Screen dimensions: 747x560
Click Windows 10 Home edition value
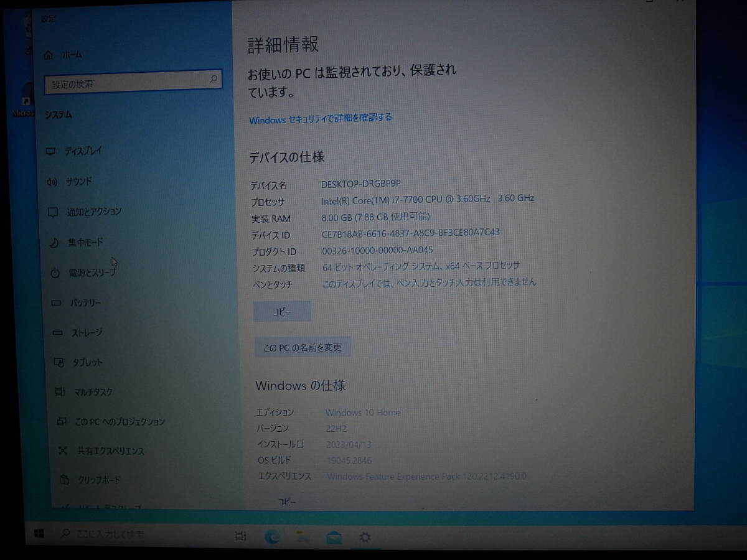(363, 413)
